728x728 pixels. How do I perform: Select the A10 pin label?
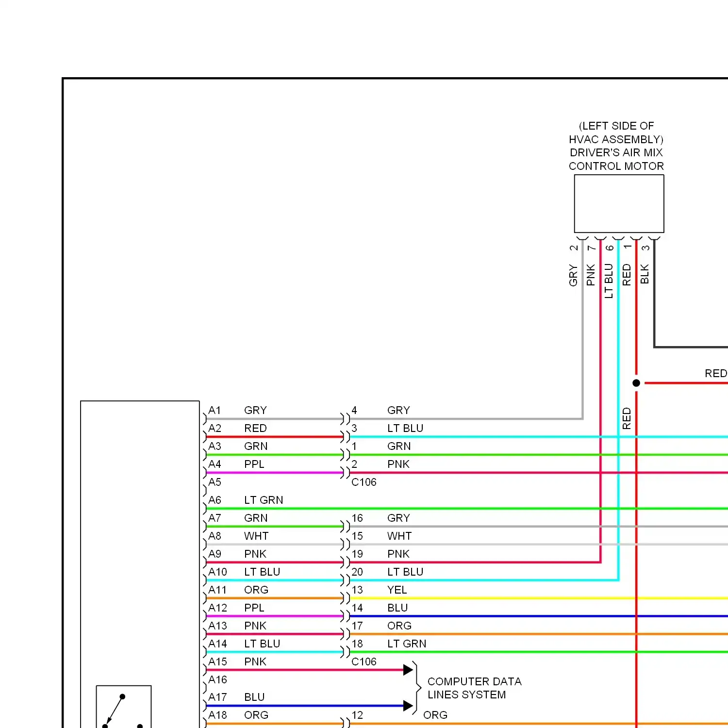(217, 572)
